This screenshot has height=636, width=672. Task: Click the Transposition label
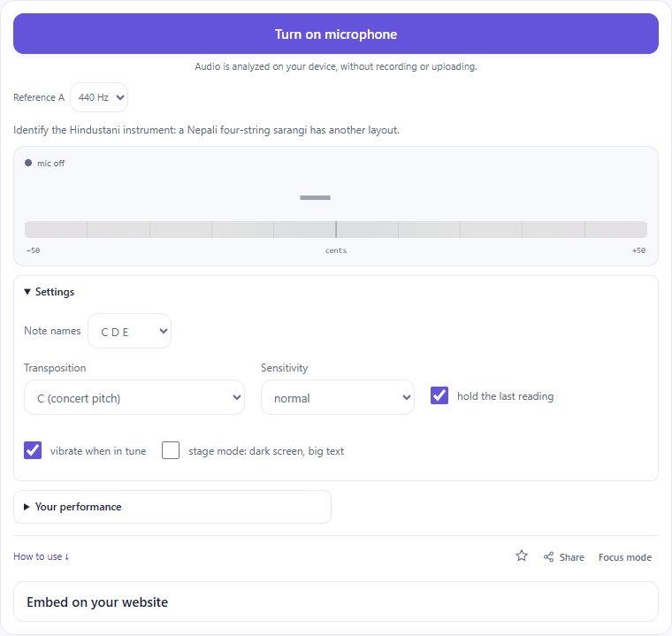55,368
